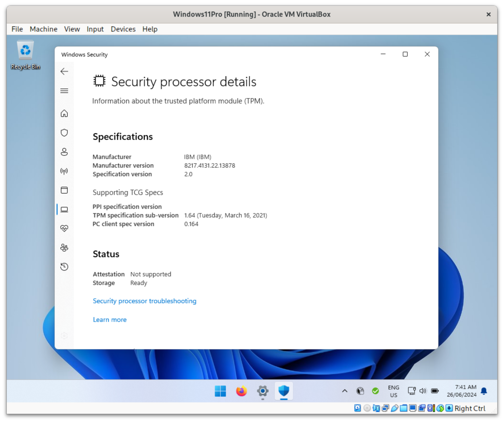The height and width of the screenshot is (422, 504).
Task: Go back using the back arrow
Action: (64, 71)
